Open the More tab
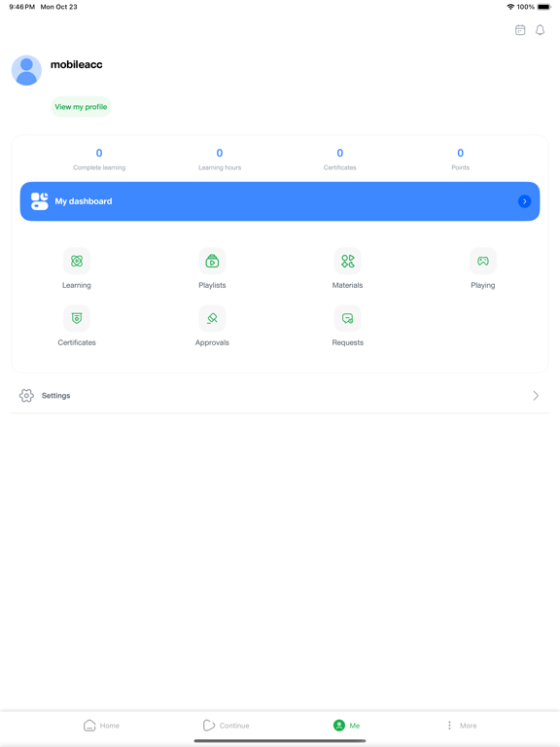The height and width of the screenshot is (747, 560). click(462, 725)
